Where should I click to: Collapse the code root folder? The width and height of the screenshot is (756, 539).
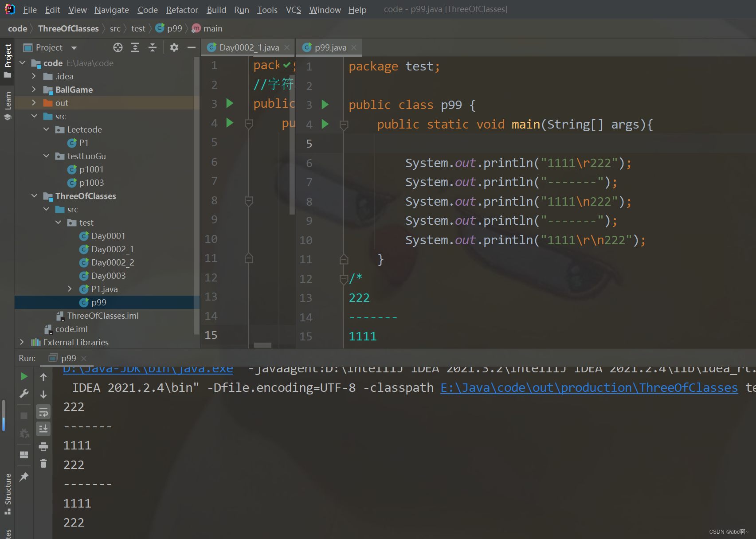pyautogui.click(x=23, y=63)
